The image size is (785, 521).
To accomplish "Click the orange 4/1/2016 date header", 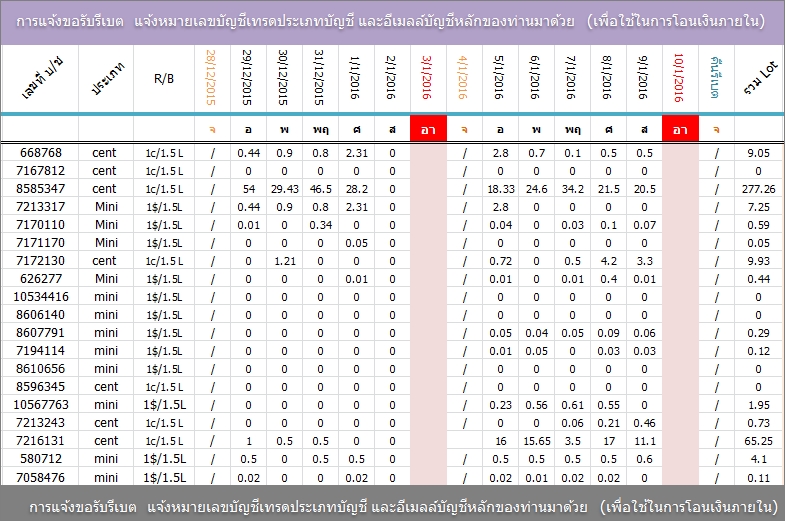I will click(x=465, y=79).
